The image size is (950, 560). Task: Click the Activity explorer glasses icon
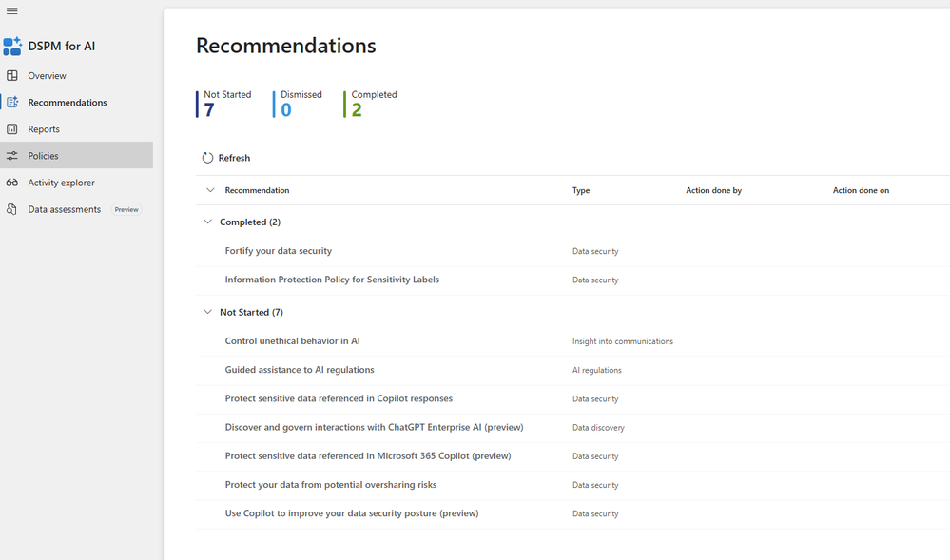click(12, 183)
